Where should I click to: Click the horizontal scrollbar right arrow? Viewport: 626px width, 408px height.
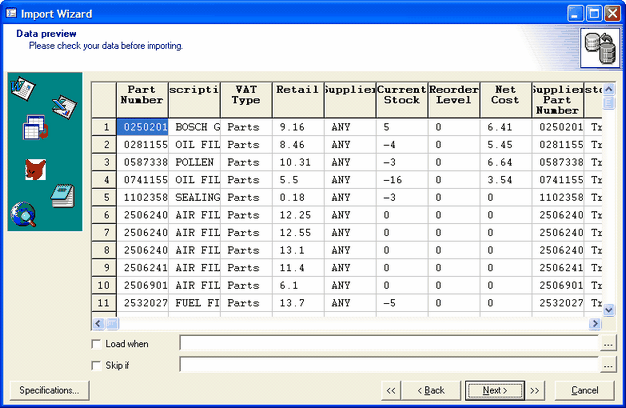[595, 323]
